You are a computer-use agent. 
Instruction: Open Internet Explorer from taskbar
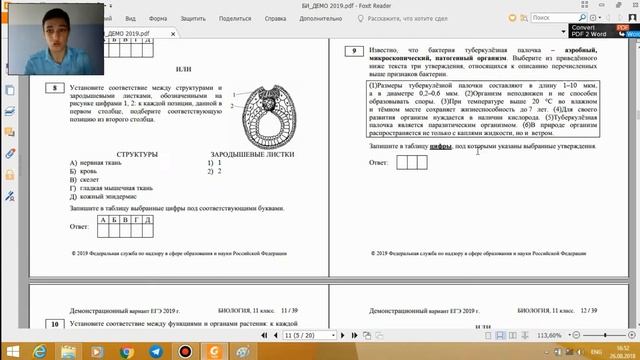pyautogui.click(x=40, y=351)
